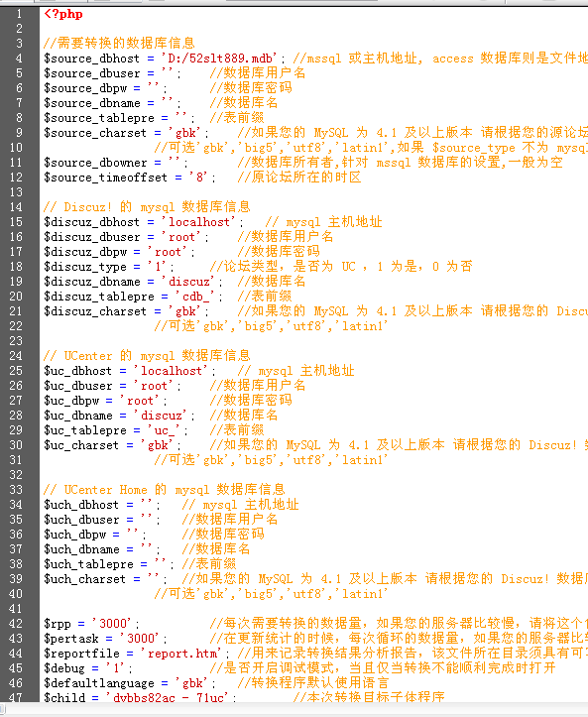588x717 pixels.
Task: Click the $discuz_charset variable
Action: 95,311
